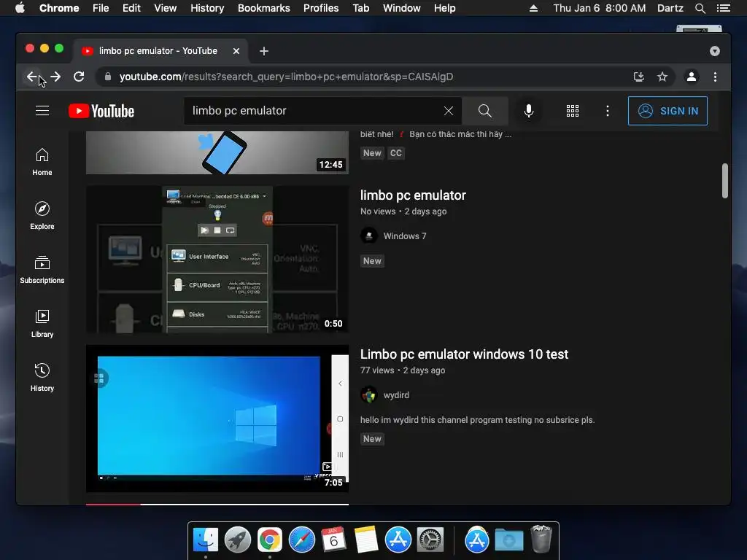This screenshot has width=747, height=560.
Task: Open Subscriptions in YouTube sidebar
Action: [x=42, y=270]
